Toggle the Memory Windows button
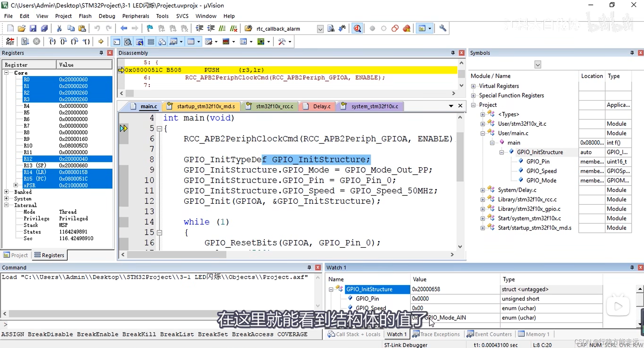 [191, 42]
